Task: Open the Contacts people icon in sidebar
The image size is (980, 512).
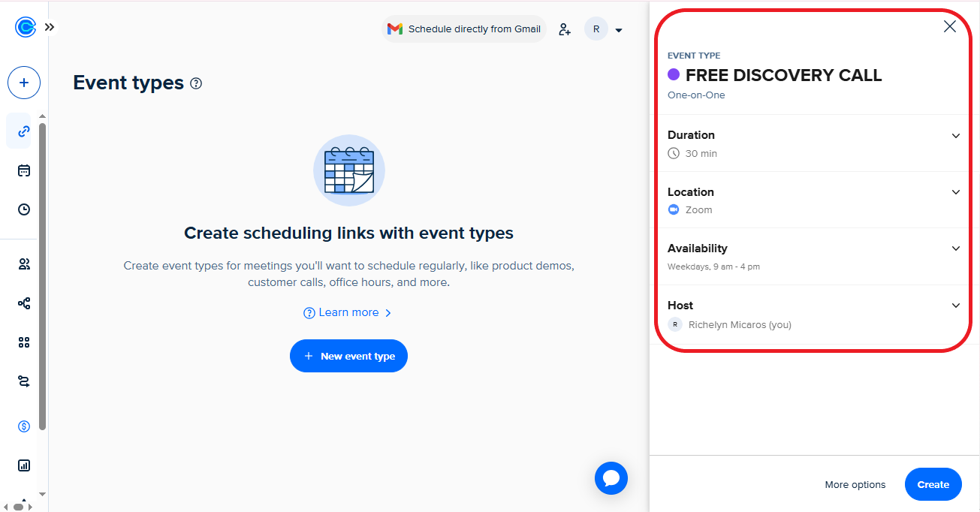Action: click(24, 264)
